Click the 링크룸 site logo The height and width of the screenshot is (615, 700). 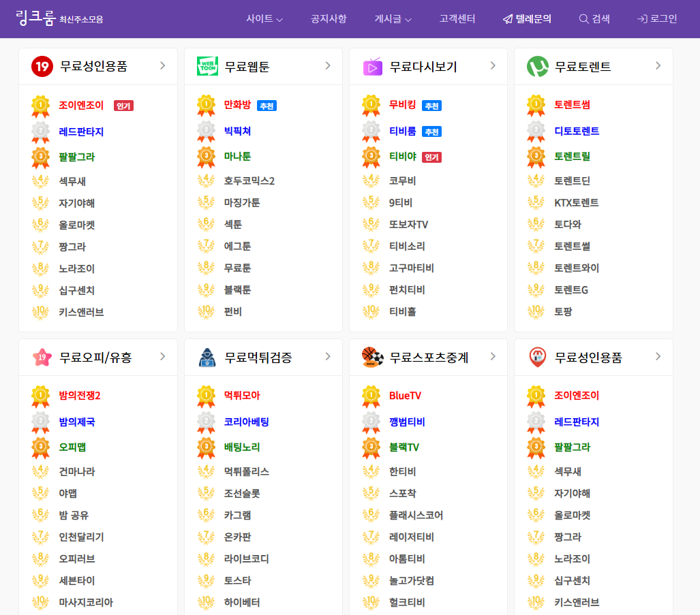(x=59, y=18)
